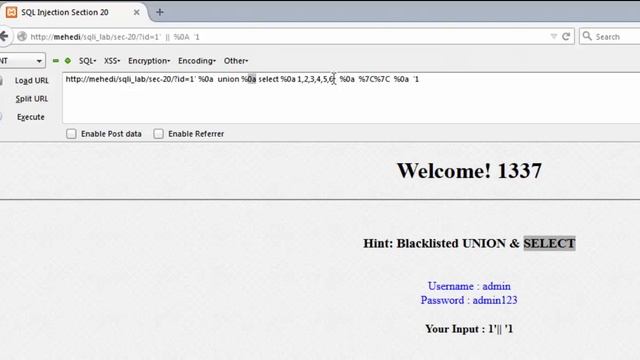Select the SQL Injection Section 20 tab

(x=73, y=12)
